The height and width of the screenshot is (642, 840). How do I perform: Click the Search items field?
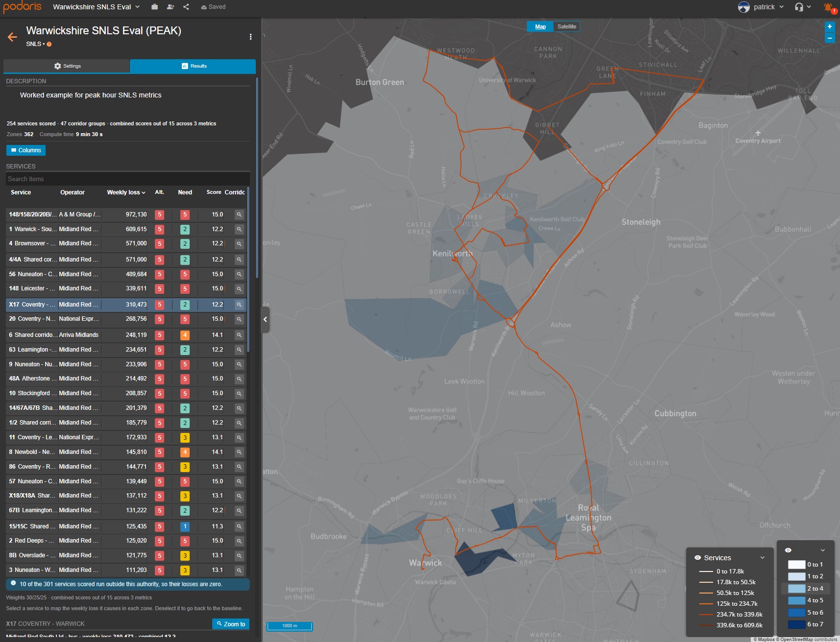point(128,179)
